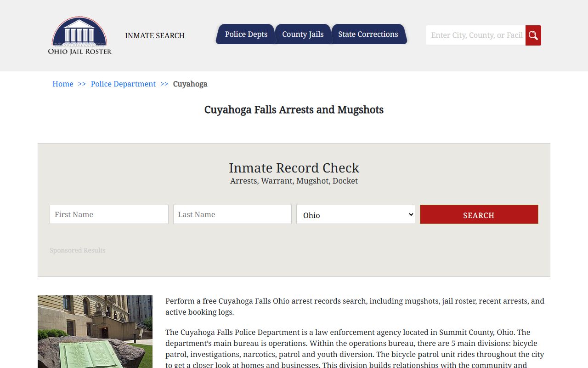Click the paragraph starting 'Perform a free Cuyahoga Falls'
Screen dimensions: 588x368
click(x=355, y=306)
